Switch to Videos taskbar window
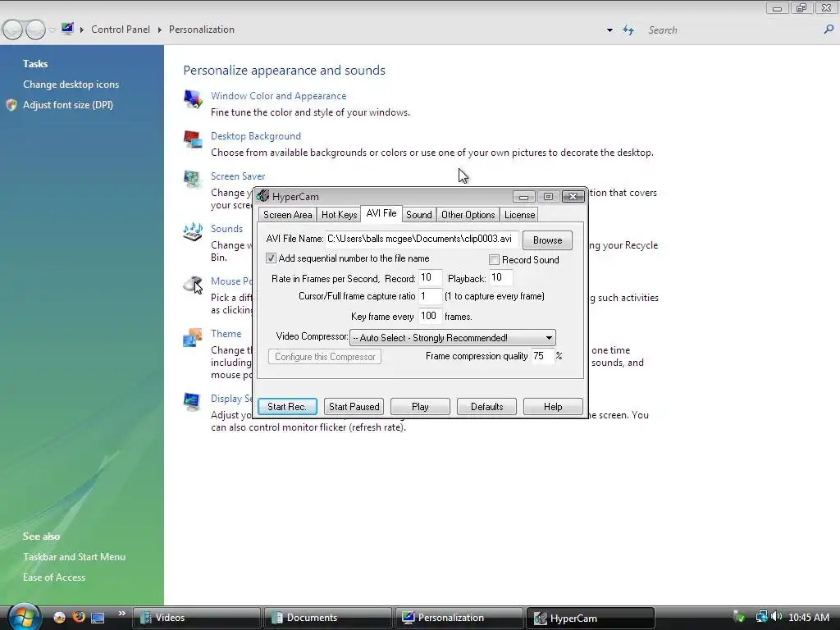This screenshot has width=840, height=630. (x=196, y=618)
